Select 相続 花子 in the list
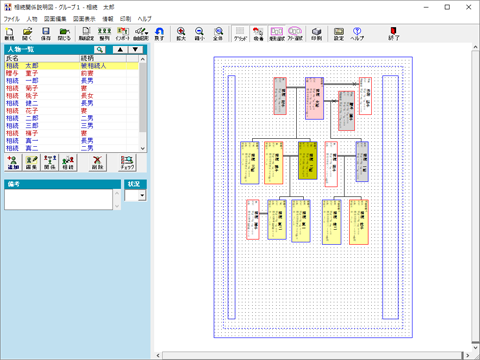 [x=72, y=111]
